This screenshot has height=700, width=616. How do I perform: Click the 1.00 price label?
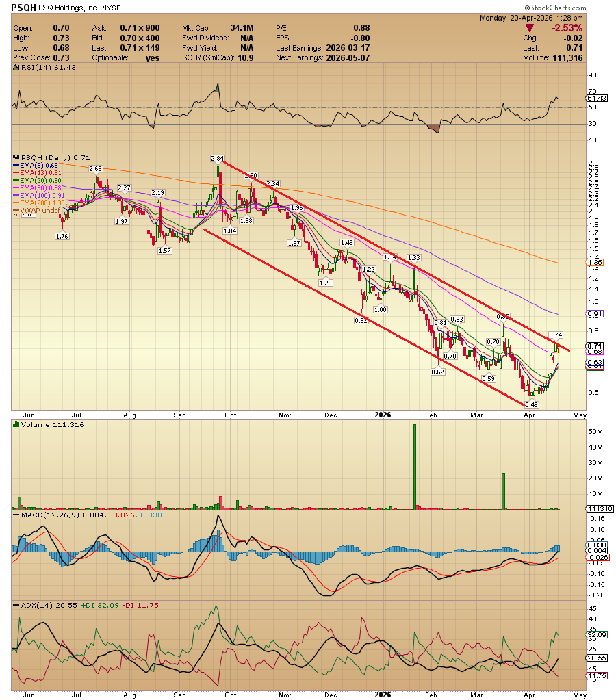tap(381, 310)
